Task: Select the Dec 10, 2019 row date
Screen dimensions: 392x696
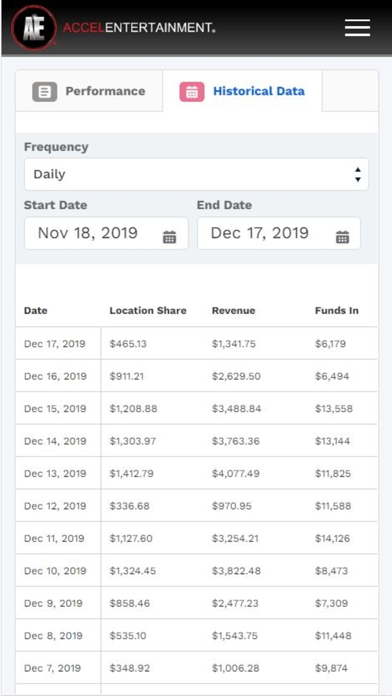Action: (x=55, y=571)
